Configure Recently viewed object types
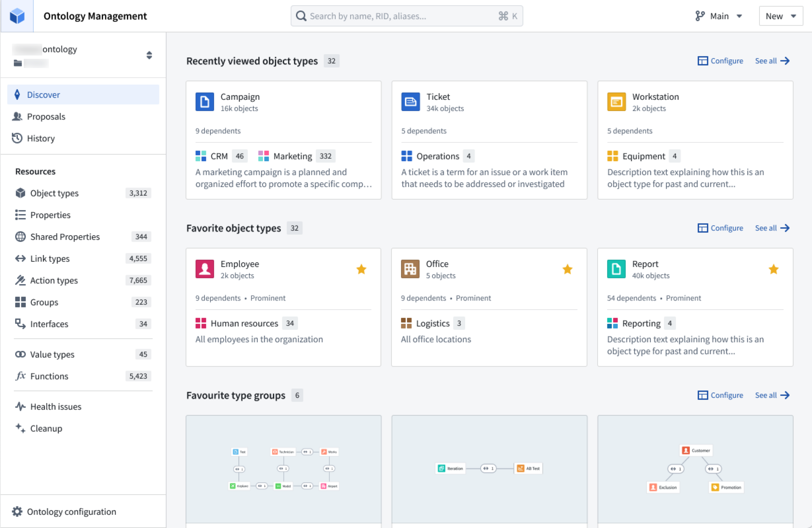This screenshot has height=528, width=812. [x=720, y=61]
